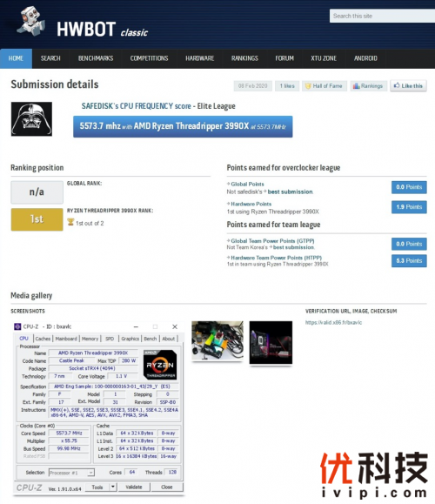Focus the Search this site field

(x=382, y=16)
